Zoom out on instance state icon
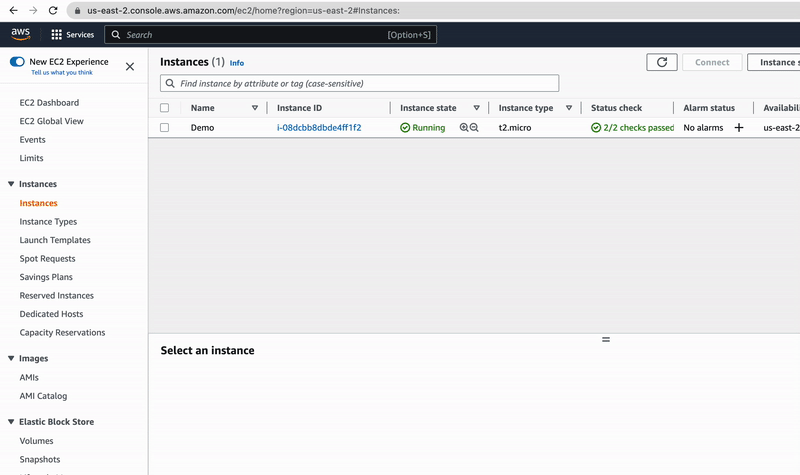Viewport: 800px width, 475px height. [x=474, y=128]
